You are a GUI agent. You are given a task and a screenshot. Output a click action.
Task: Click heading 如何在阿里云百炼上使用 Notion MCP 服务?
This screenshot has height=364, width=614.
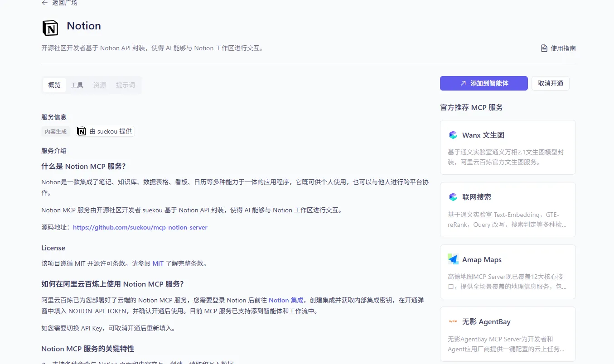click(112, 284)
